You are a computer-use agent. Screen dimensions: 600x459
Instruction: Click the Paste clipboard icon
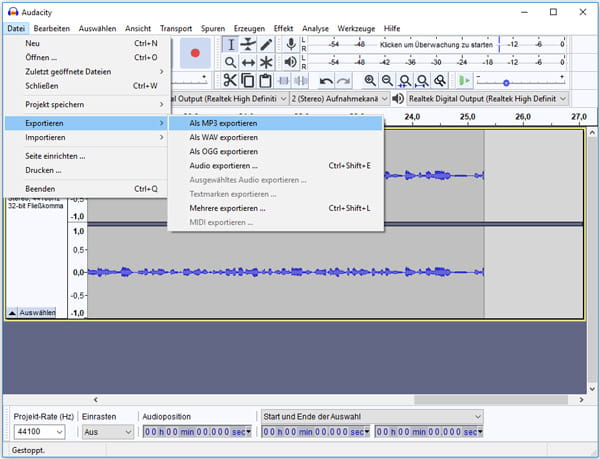(265, 81)
